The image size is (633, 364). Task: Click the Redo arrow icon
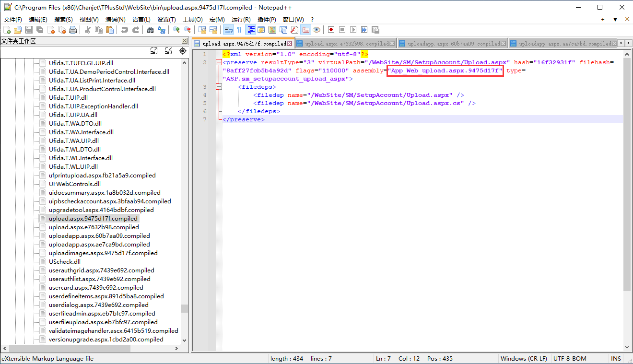pos(136,30)
